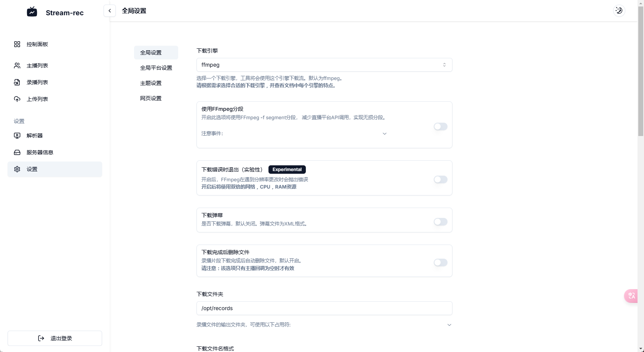Open 录播列表 in sidebar
Viewport: 644px width, 352px height.
coord(55,82)
